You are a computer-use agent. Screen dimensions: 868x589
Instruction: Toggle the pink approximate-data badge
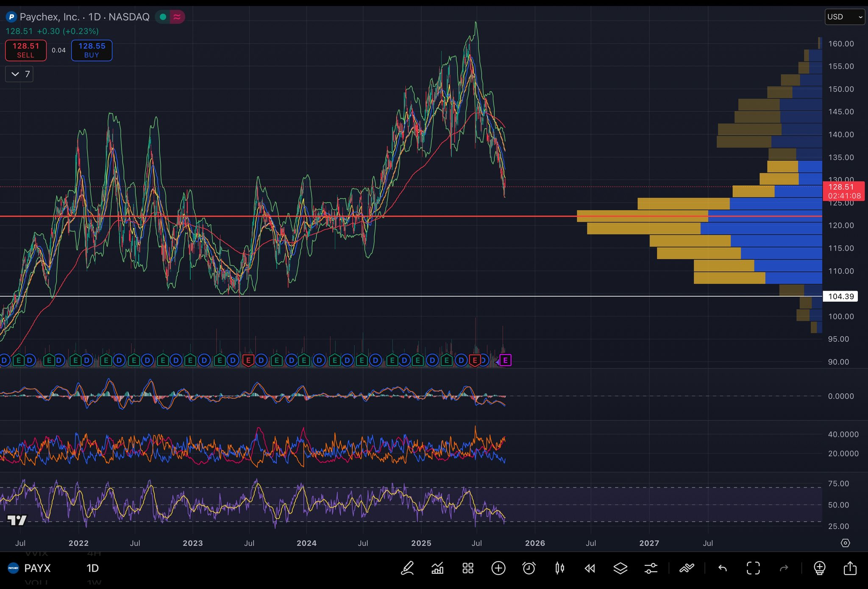[177, 17]
